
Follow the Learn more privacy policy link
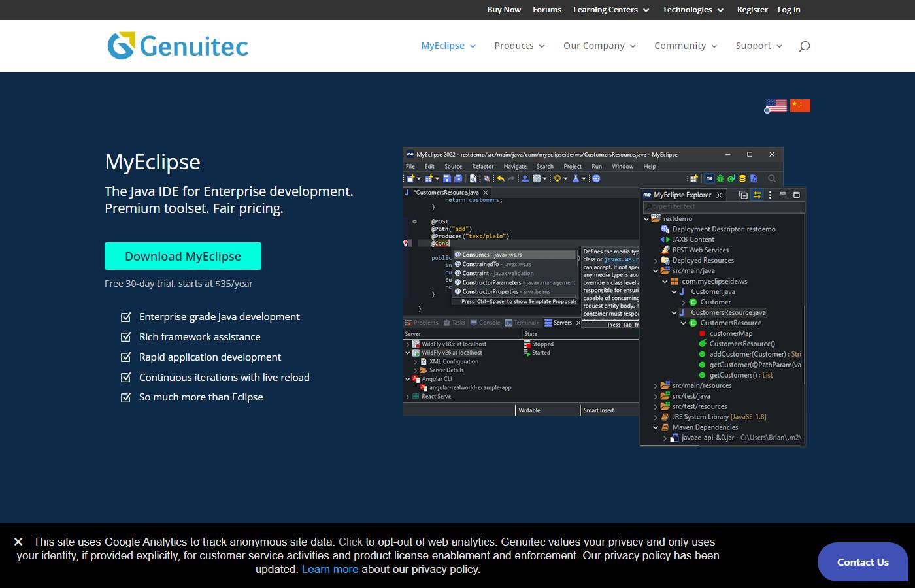pyautogui.click(x=330, y=569)
